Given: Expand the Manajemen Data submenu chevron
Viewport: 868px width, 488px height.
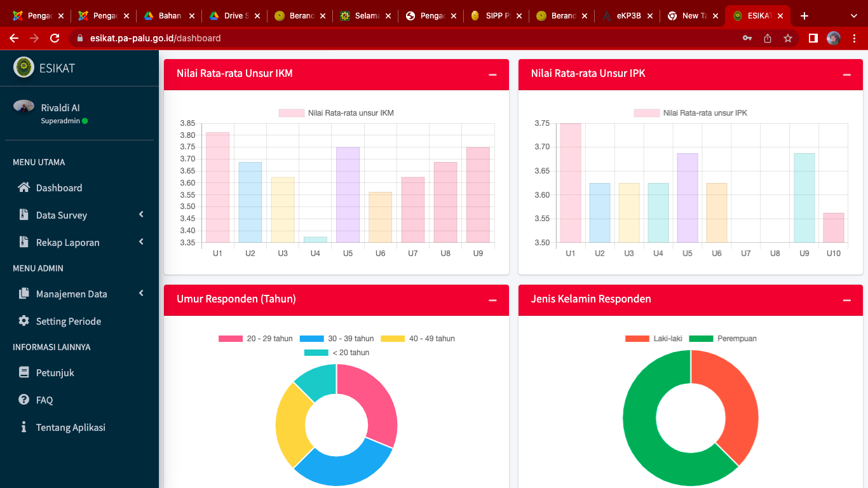Looking at the screenshot, I should click(141, 294).
